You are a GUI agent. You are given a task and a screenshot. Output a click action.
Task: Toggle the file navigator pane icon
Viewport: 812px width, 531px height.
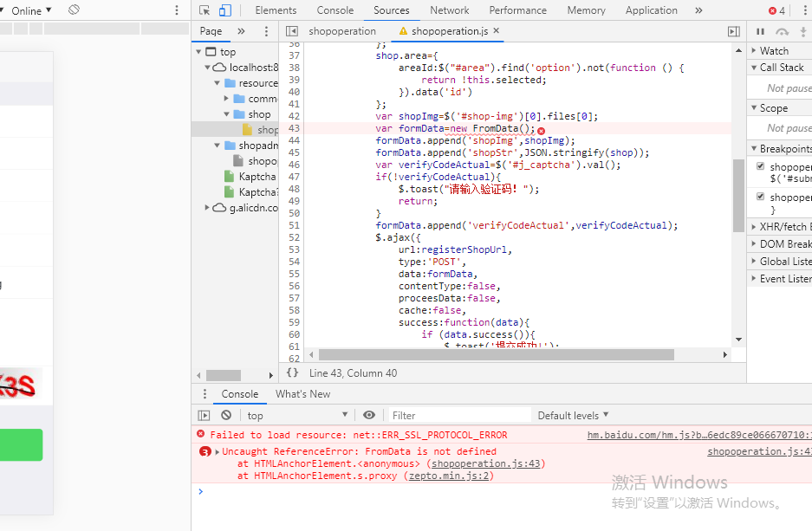(x=291, y=31)
